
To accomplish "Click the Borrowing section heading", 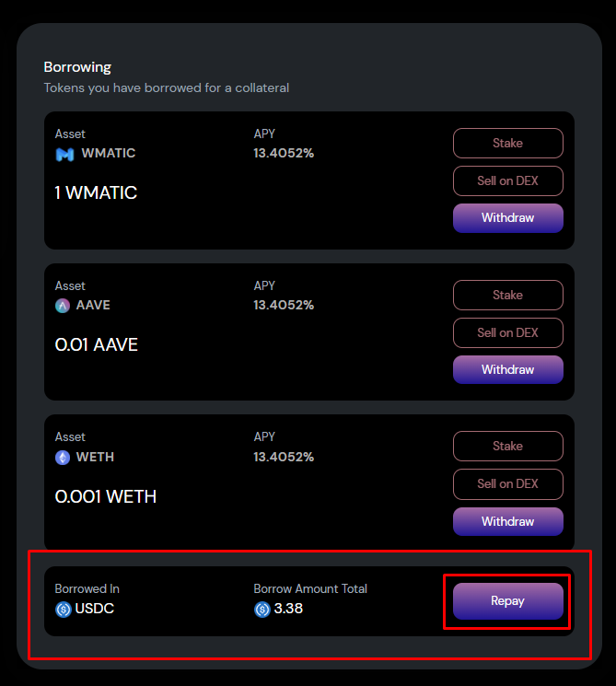I will pyautogui.click(x=77, y=67).
